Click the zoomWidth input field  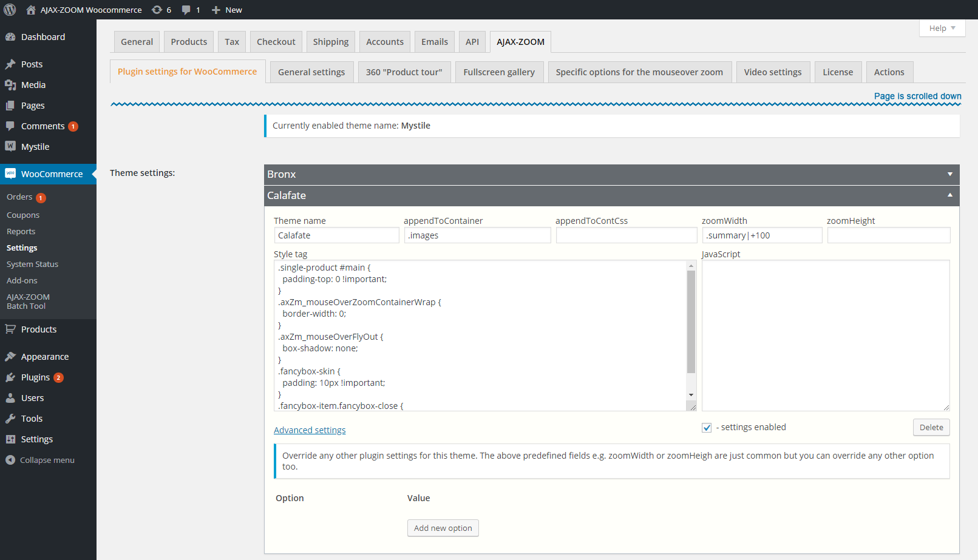click(762, 235)
